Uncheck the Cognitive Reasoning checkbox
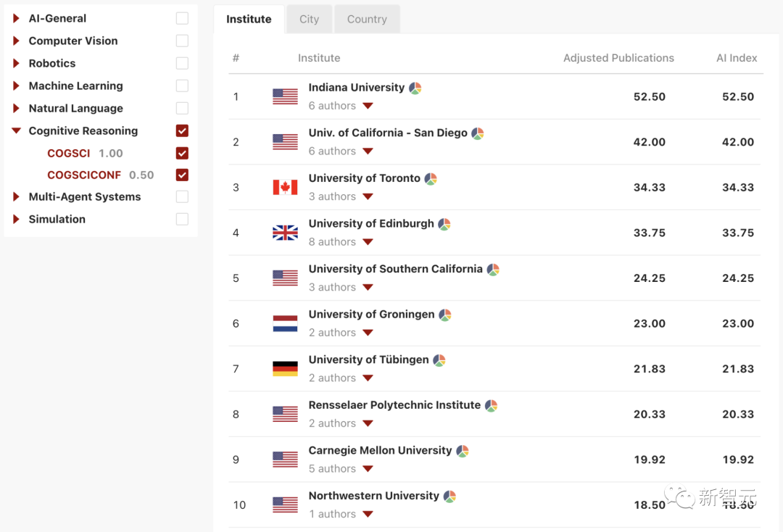This screenshot has height=532, width=783. (x=182, y=131)
